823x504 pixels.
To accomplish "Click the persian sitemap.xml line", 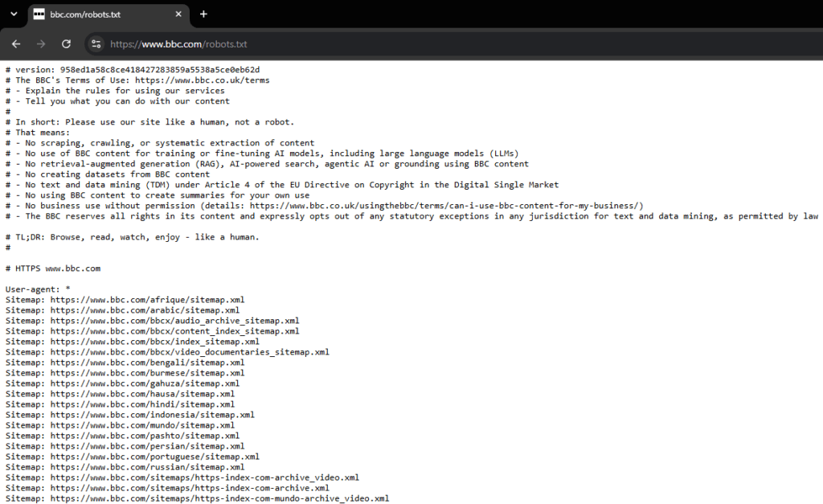I will tap(125, 446).
